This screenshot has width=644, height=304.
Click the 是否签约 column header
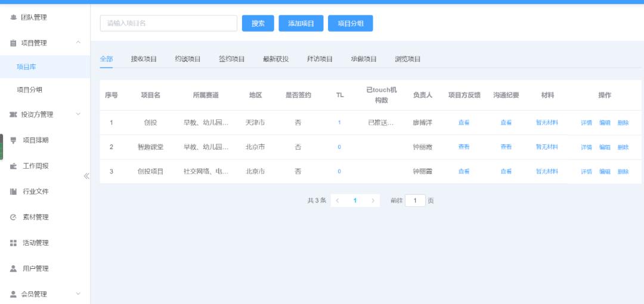pyautogui.click(x=298, y=95)
